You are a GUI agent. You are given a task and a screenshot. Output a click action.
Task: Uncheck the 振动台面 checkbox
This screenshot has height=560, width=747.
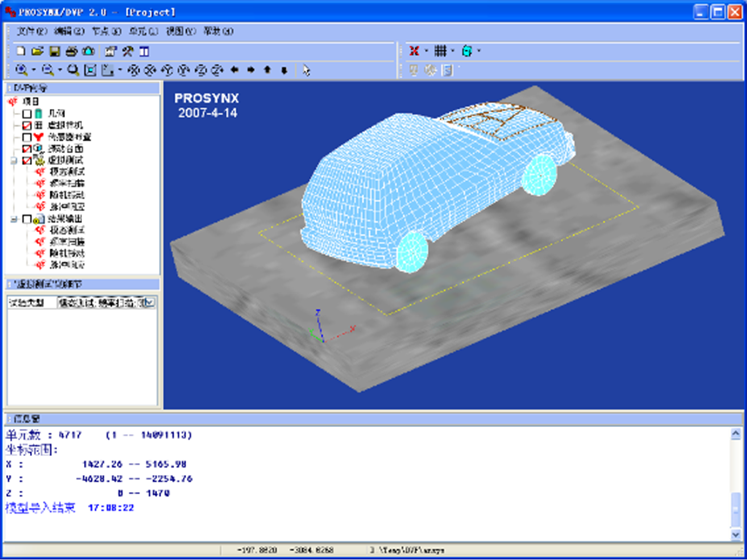(x=27, y=148)
